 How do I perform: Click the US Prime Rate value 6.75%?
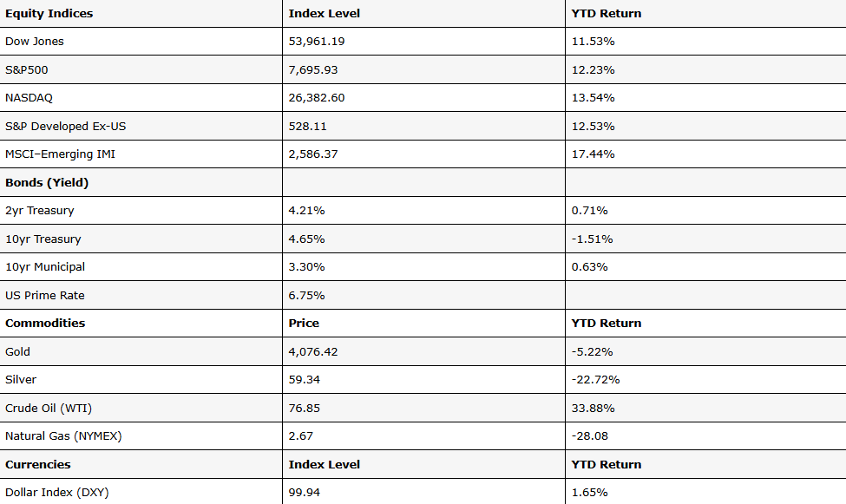click(306, 296)
